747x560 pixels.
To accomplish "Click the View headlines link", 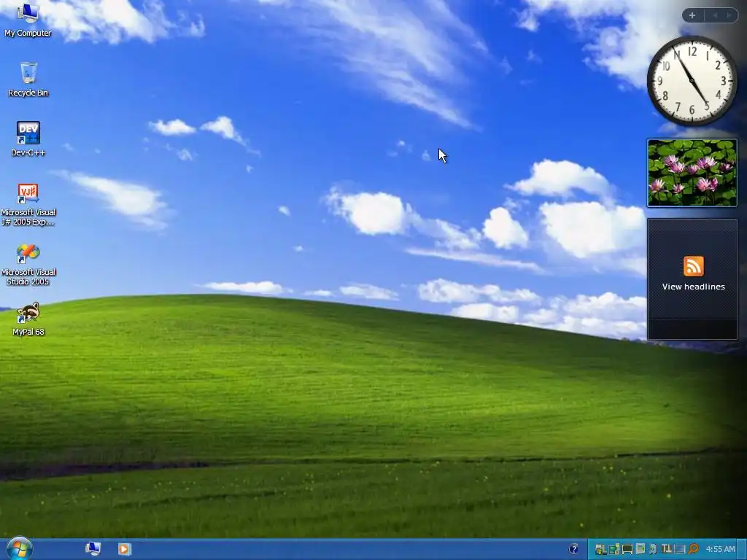I will coord(693,287).
